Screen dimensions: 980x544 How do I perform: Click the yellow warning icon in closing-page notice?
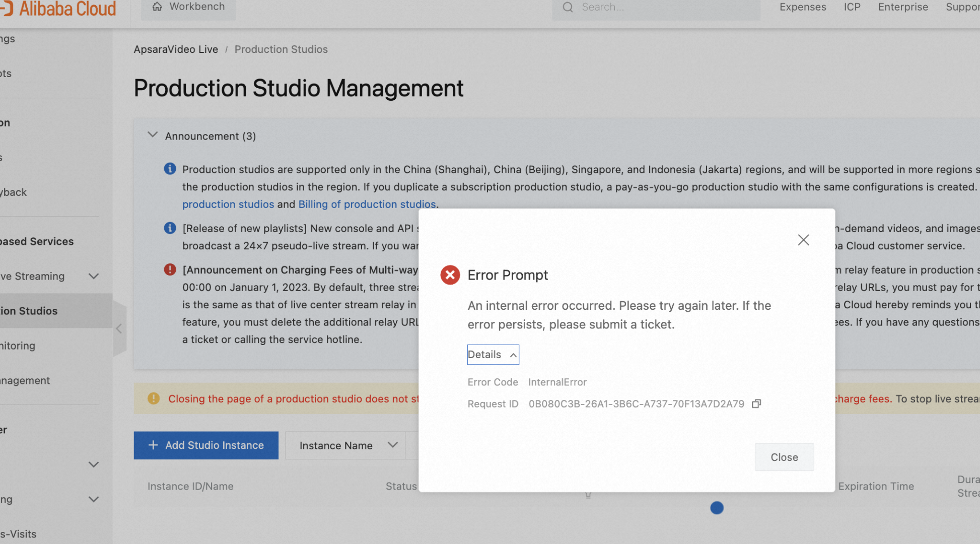pyautogui.click(x=154, y=398)
